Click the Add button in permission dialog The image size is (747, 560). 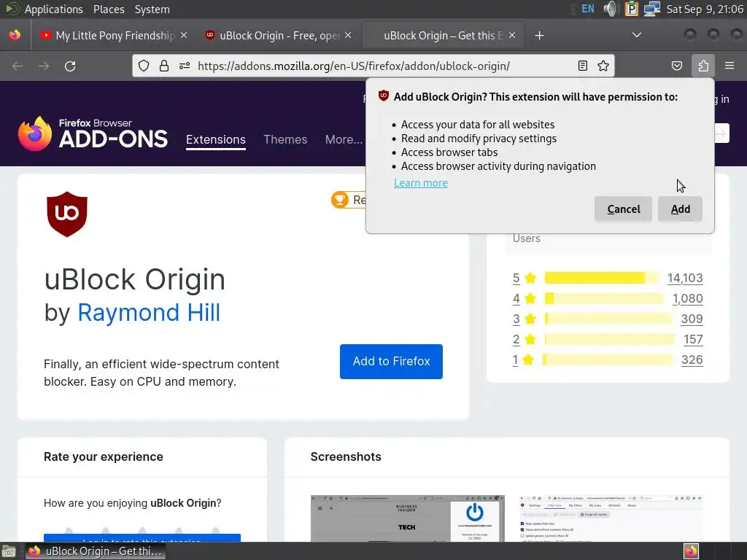point(680,209)
